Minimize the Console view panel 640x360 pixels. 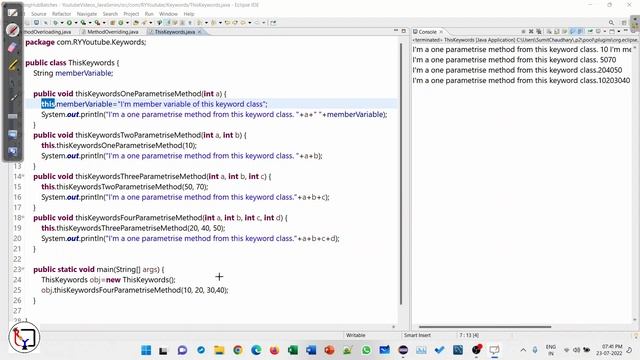626,30
